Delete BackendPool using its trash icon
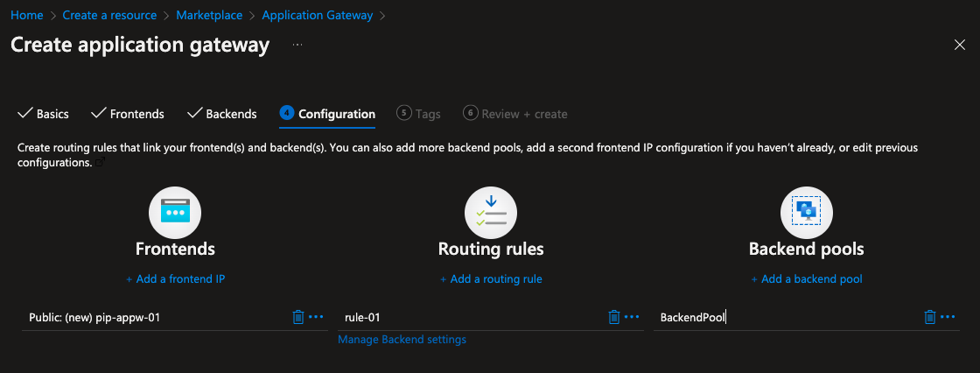980x373 pixels. tap(930, 317)
